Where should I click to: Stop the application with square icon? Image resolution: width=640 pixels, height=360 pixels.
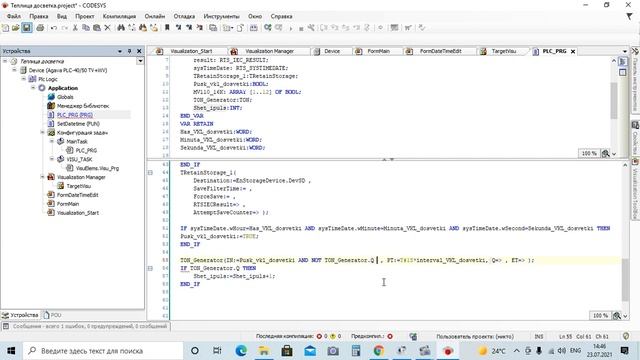click(301, 29)
